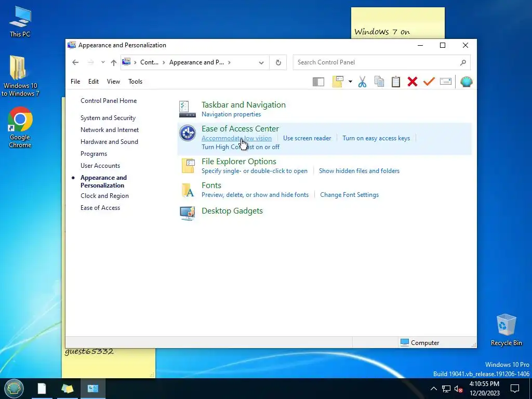Open the Tools menu
The width and height of the screenshot is (532, 399).
135,82
